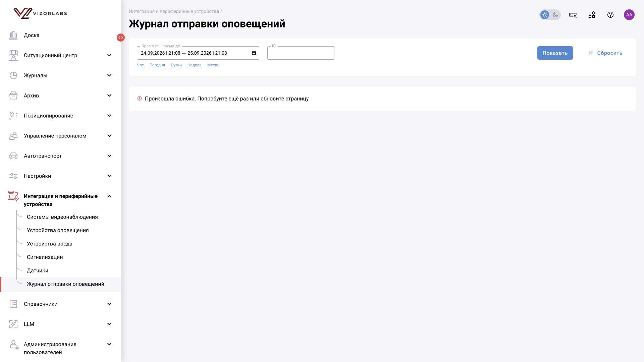Click the Настройки sliders icon

(13, 176)
